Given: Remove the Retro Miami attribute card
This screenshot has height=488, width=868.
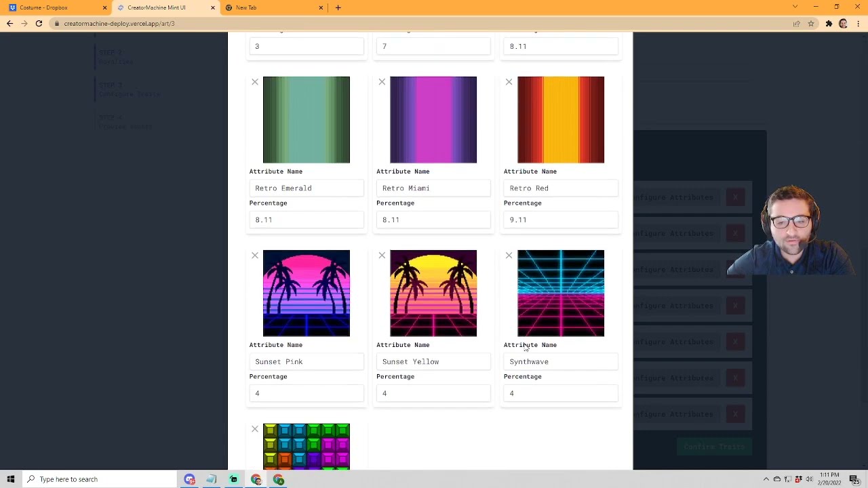Looking at the screenshot, I should pyautogui.click(x=382, y=82).
